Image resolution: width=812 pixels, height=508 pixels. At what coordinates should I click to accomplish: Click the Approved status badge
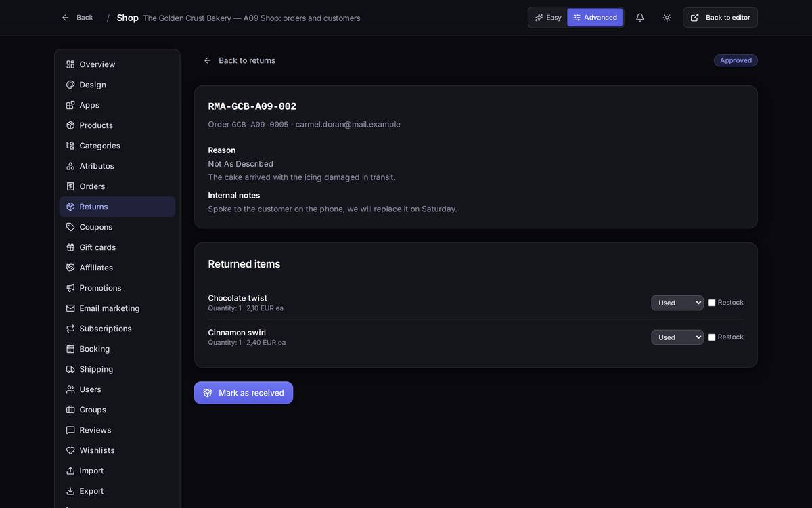tap(736, 60)
